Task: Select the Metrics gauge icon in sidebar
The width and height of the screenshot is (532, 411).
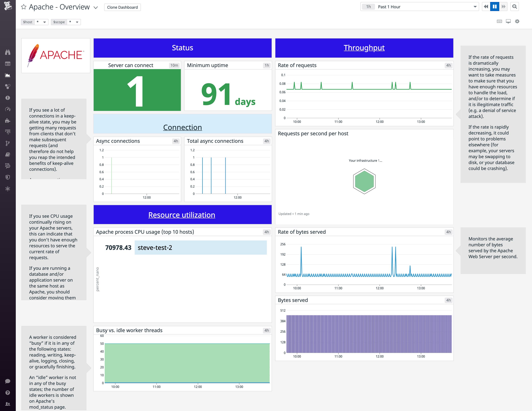Action: coord(8,109)
